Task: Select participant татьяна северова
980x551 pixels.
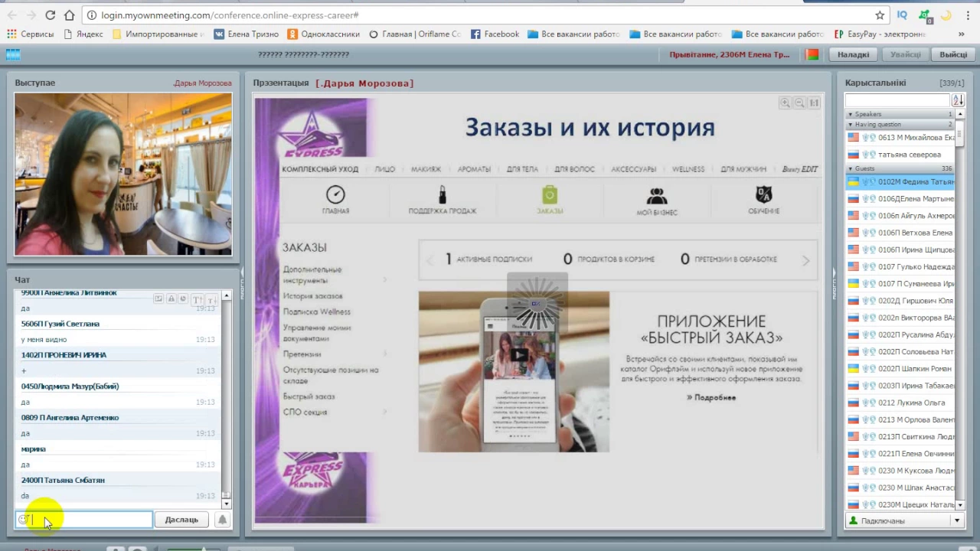Action: (900, 155)
